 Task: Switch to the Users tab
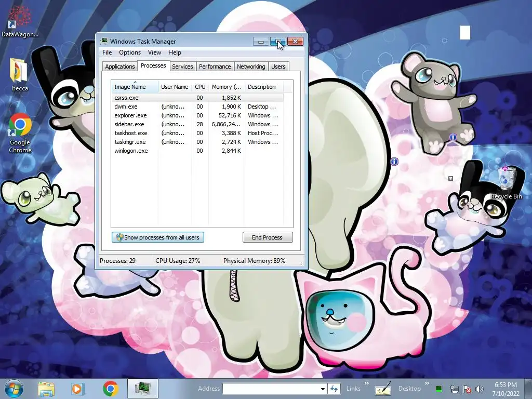[x=278, y=66]
